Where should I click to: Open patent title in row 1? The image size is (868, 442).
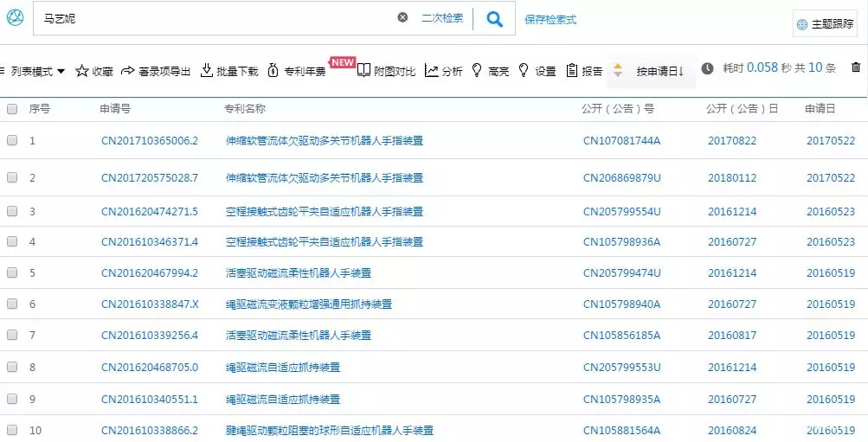click(x=325, y=140)
